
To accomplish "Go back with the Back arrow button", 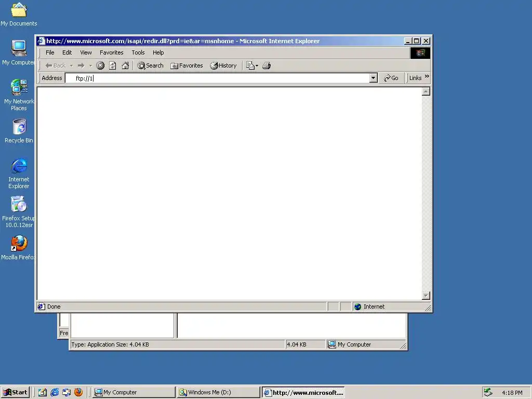I will coord(56,65).
